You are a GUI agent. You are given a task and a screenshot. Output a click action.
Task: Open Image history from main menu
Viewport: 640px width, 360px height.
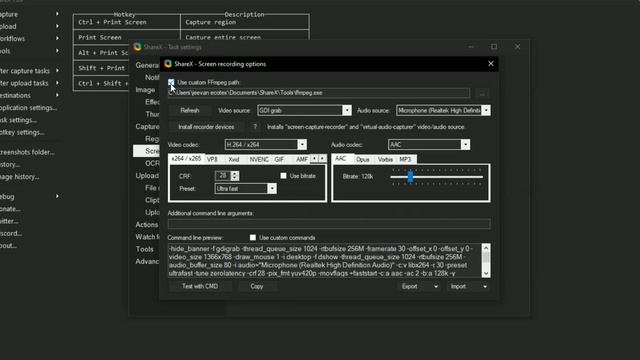20,177
